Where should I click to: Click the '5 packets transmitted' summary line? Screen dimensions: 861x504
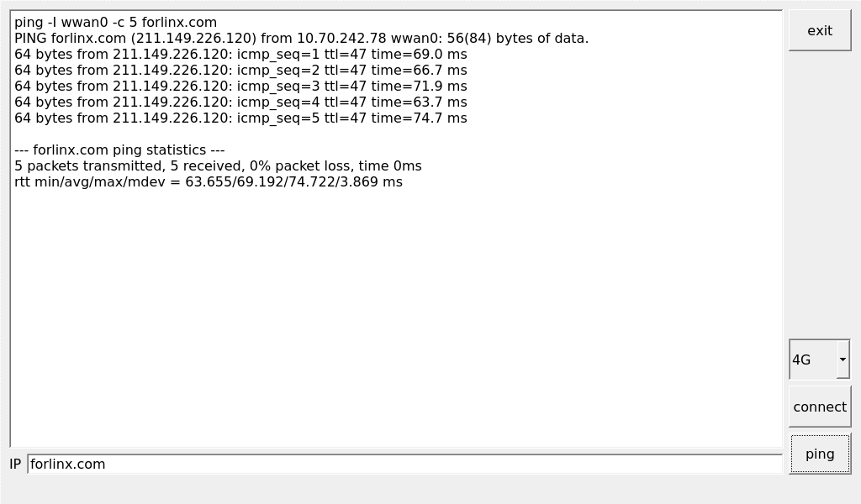[218, 165]
